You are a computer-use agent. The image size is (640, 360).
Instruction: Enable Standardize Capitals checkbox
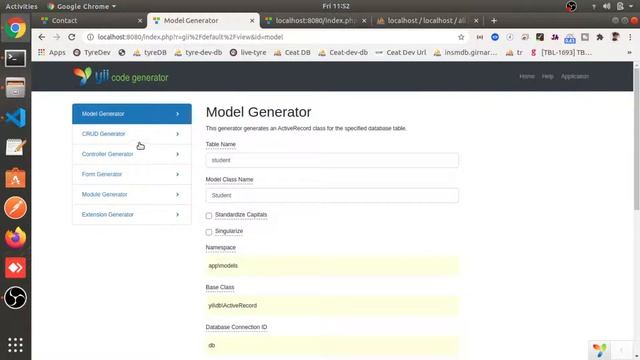pos(209,216)
